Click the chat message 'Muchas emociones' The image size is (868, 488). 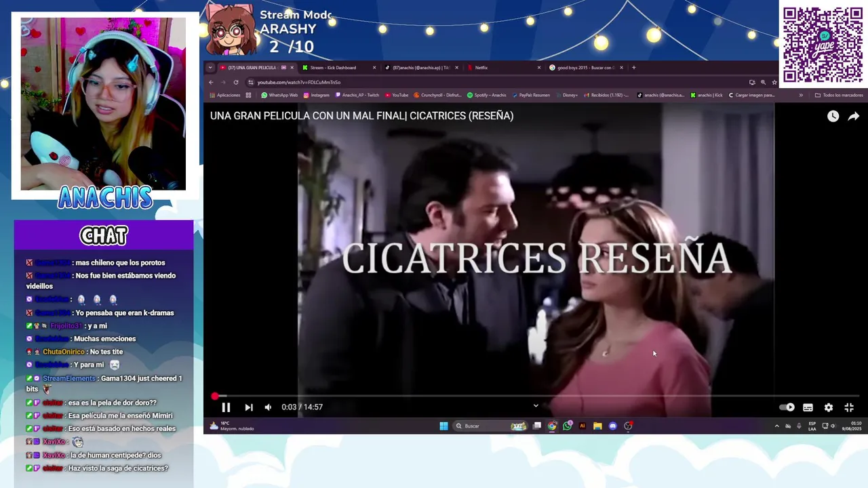click(x=104, y=339)
